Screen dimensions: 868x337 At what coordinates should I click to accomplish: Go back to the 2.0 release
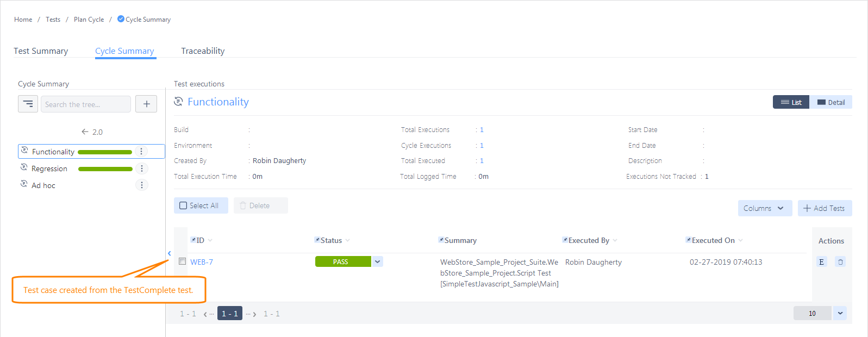click(92, 132)
